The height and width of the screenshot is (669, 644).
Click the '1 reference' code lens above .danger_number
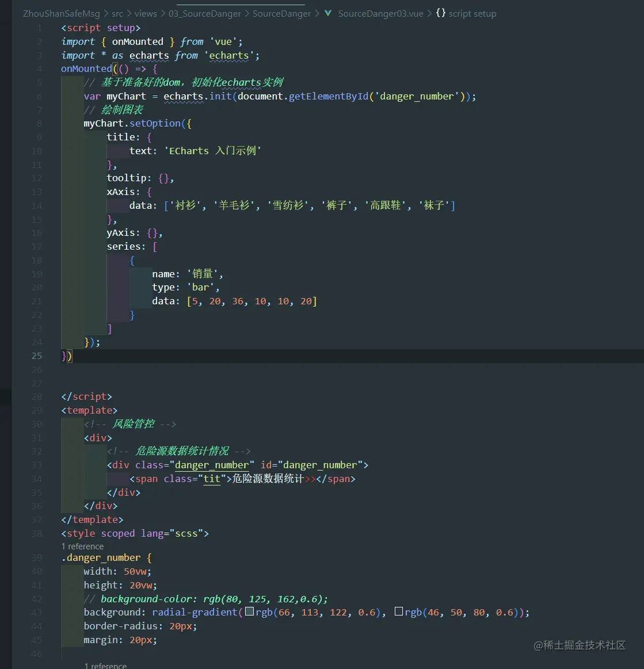click(82, 546)
